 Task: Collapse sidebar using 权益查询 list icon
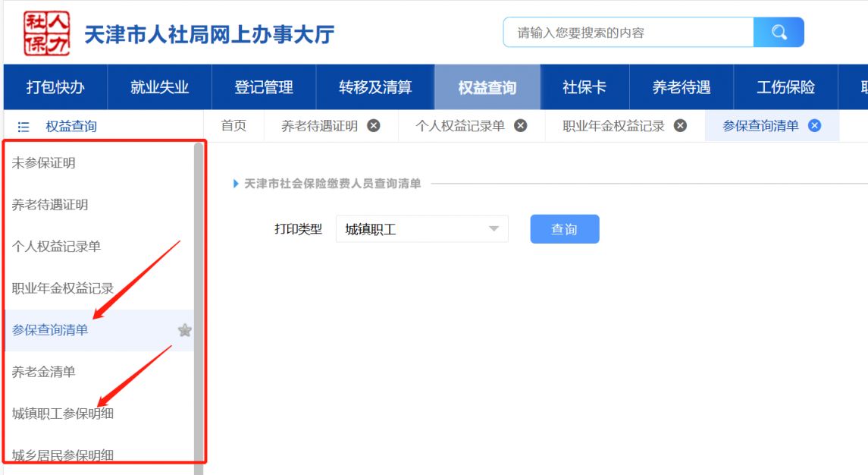pos(24,127)
